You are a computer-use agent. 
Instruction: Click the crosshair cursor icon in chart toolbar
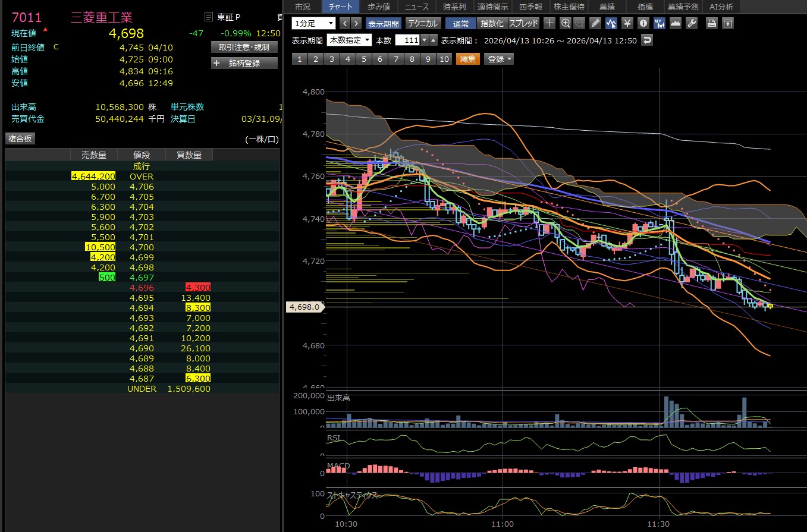click(549, 23)
